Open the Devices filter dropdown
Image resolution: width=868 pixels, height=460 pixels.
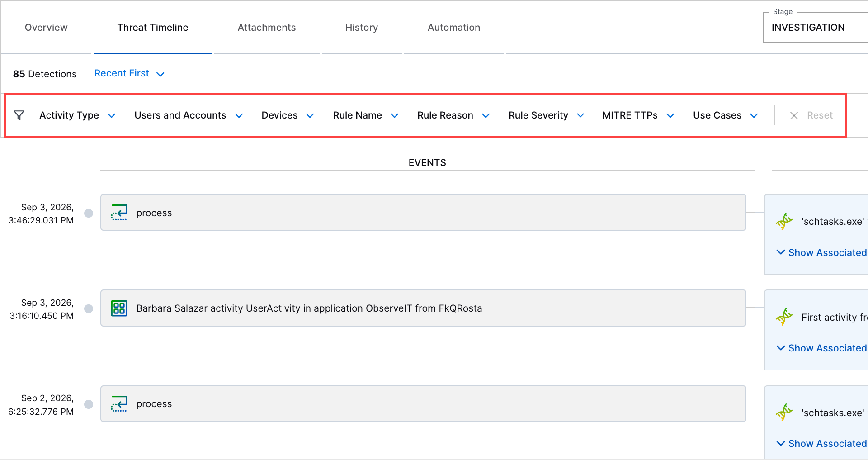288,115
